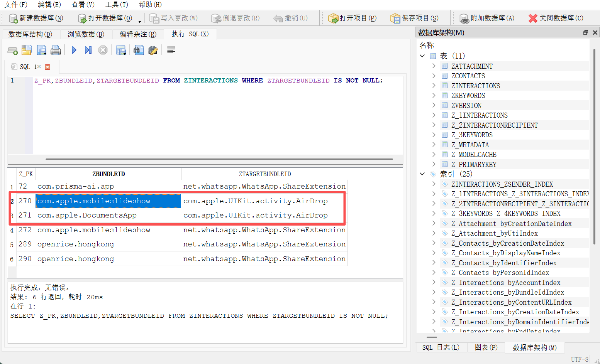Viewport: 600px width, 364px height.
Task: Switch to the 浏览数据(B) tab
Action: [86, 34]
